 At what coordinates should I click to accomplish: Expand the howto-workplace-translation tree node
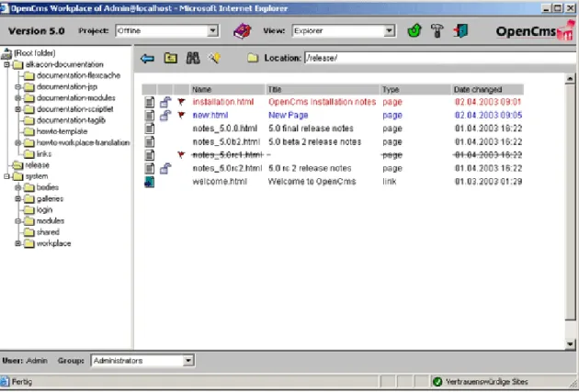pyautogui.click(x=17, y=142)
